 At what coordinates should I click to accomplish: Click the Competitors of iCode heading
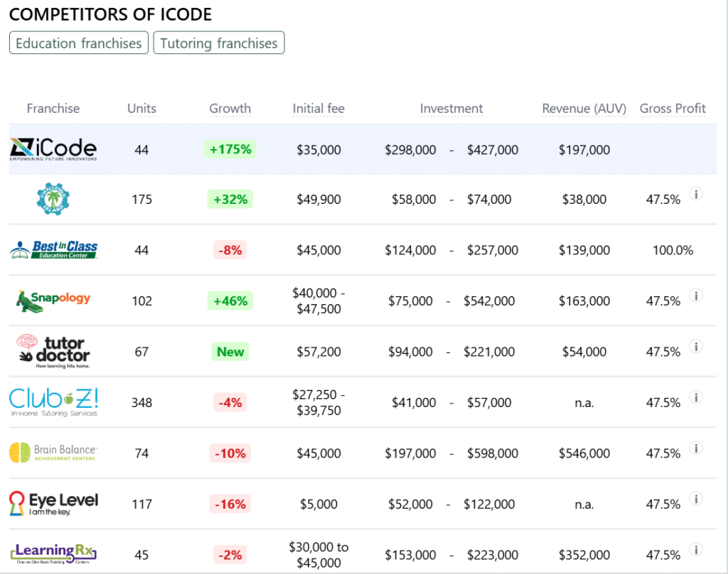(x=110, y=14)
